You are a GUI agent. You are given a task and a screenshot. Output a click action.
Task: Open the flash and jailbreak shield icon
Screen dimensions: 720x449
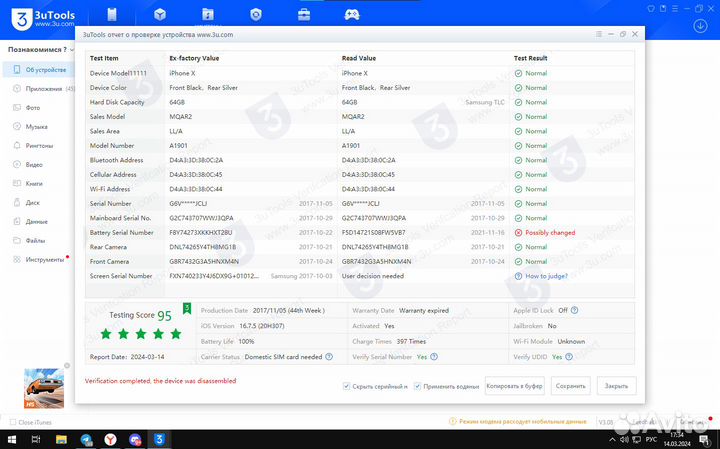pyautogui.click(x=256, y=15)
